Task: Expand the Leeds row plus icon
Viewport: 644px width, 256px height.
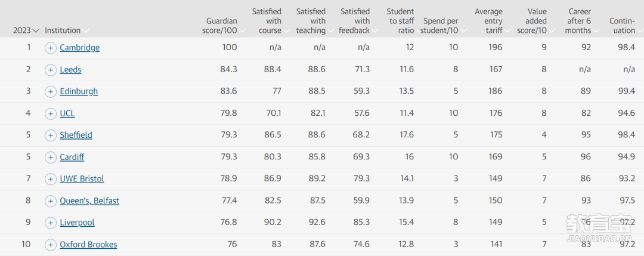Action: 50,70
